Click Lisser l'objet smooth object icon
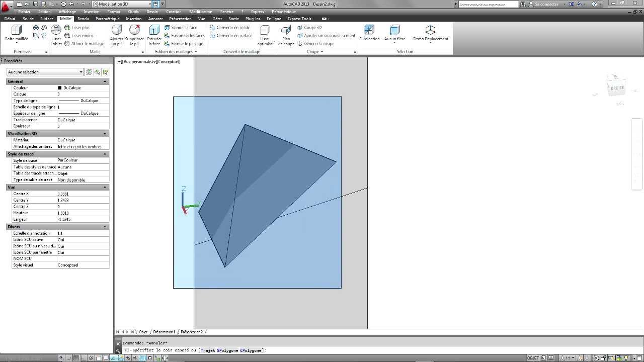This screenshot has width=644, height=362. click(56, 35)
